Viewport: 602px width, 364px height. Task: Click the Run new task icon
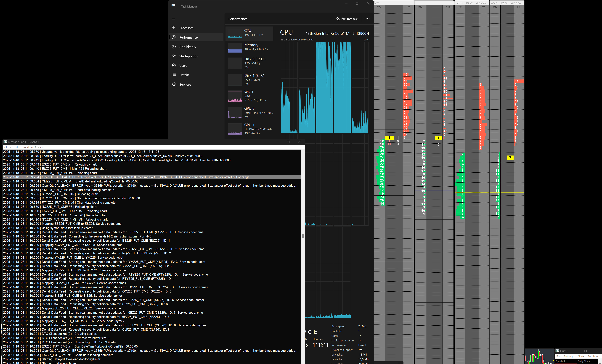(x=337, y=18)
